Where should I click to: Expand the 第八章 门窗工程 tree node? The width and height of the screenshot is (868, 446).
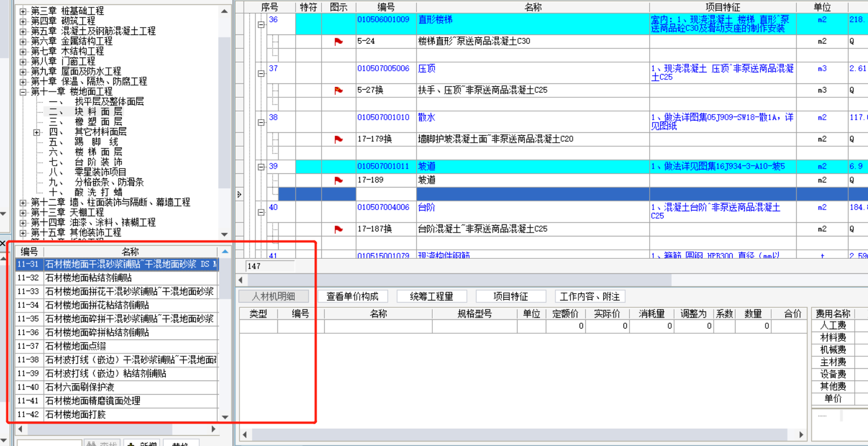(x=23, y=61)
